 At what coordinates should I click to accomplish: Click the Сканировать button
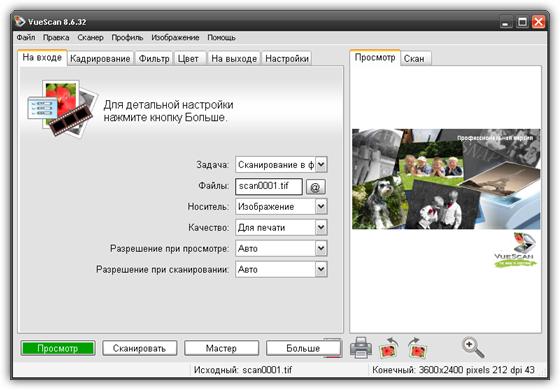140,348
